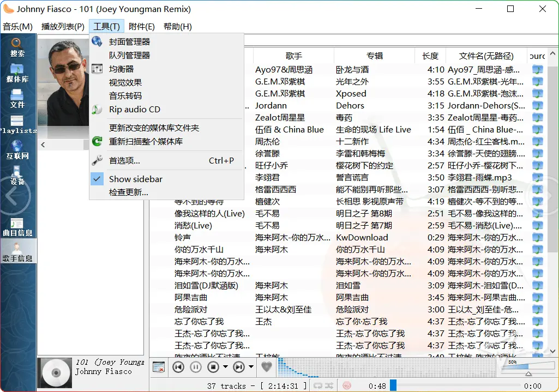
Task: Click scroll-down arrow of the playlist scrollbar
Action: 553,351
